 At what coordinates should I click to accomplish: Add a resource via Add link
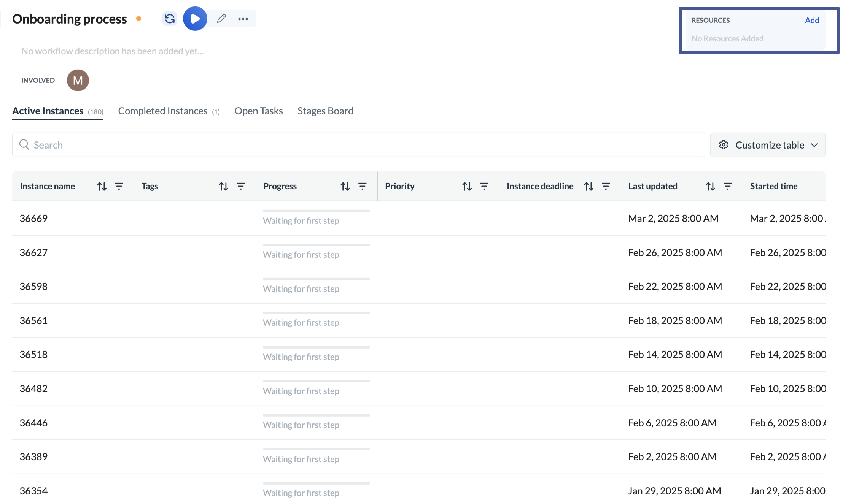coord(812,20)
